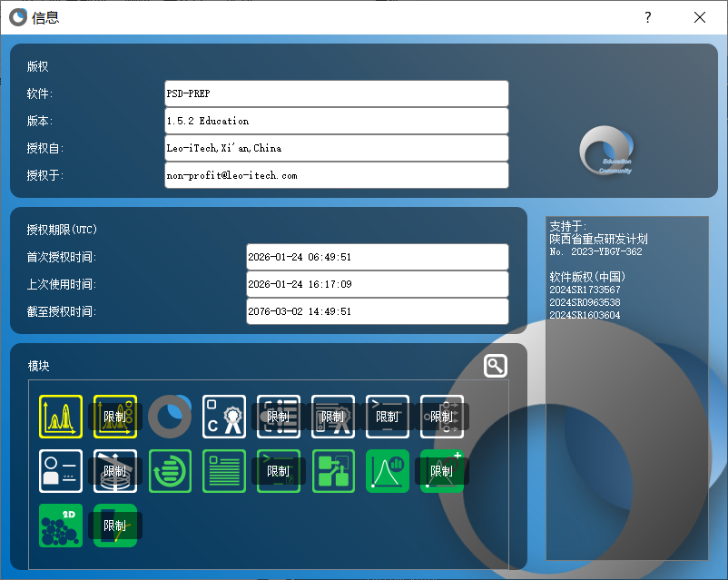Viewport: 728px width, 580px height.
Task: Click the magnifier search icon in modules panel
Action: (x=496, y=366)
